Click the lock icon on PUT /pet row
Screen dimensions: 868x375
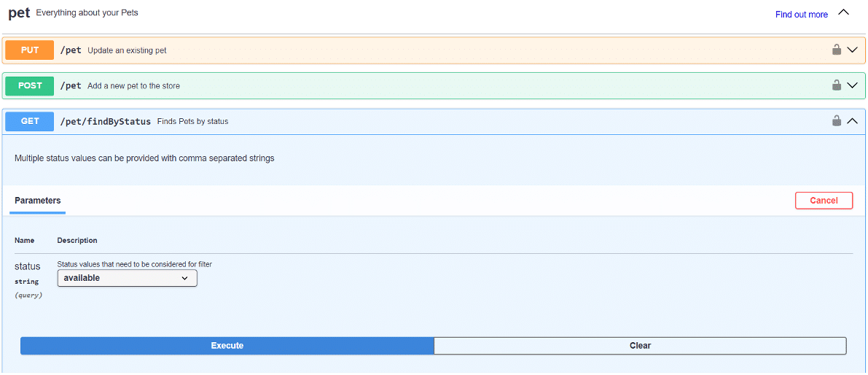point(837,50)
